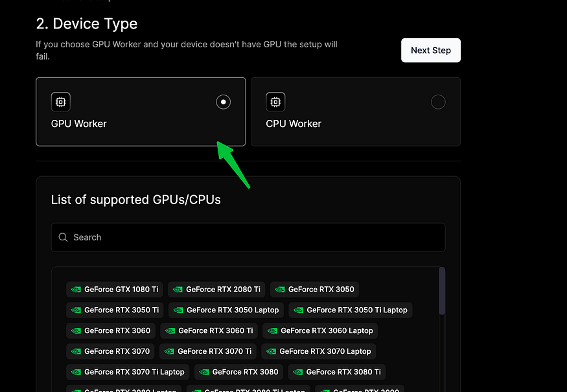Click the GPU Worker chip icon

pos(61,102)
